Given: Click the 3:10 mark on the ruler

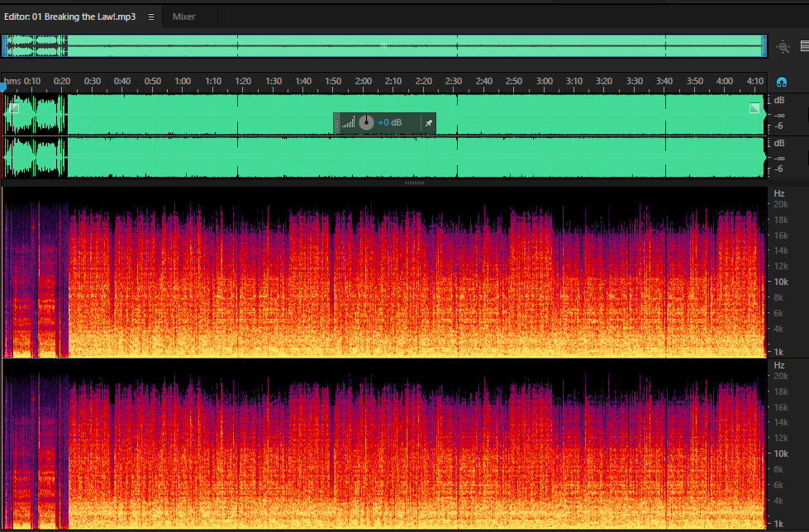Looking at the screenshot, I should (574, 81).
